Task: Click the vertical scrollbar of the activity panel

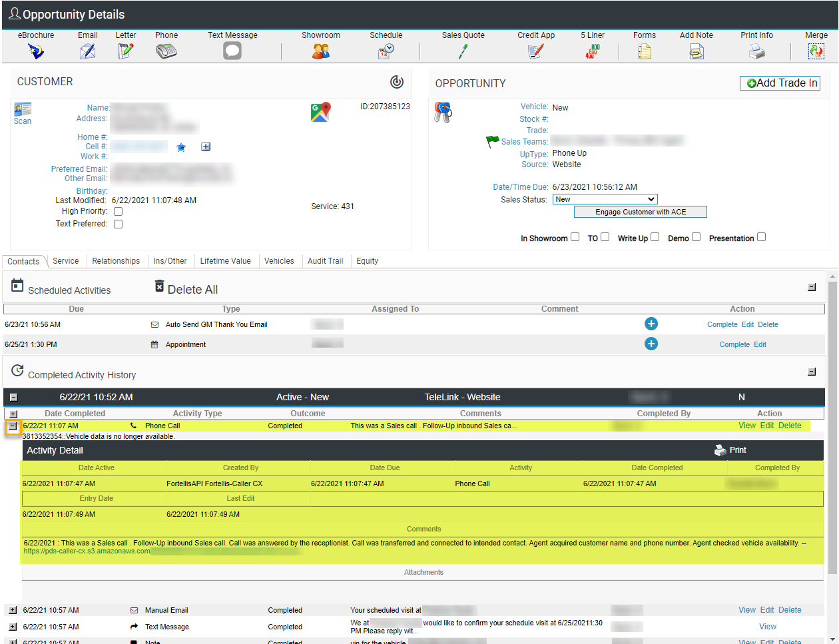Action: click(x=832, y=426)
